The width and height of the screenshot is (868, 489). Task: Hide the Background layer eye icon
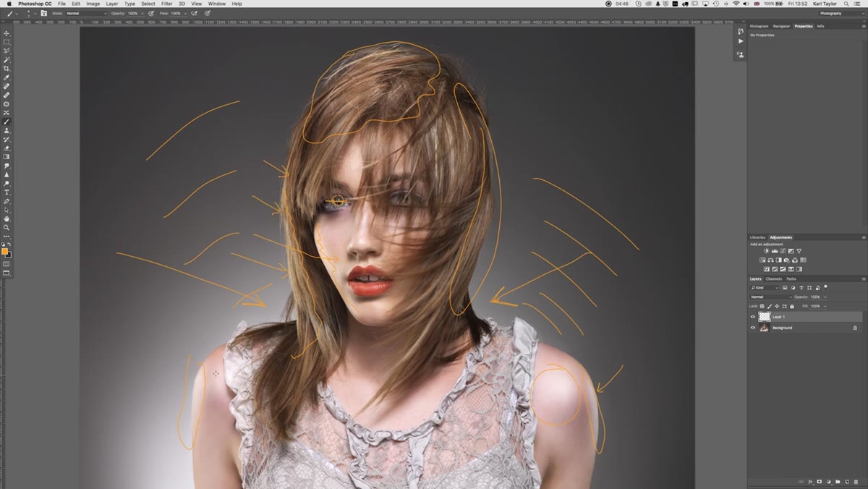coord(753,328)
